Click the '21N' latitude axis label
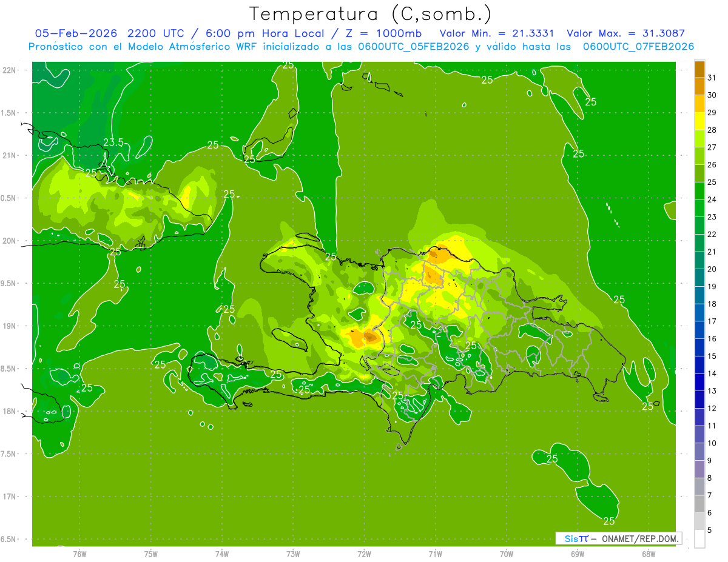 [10, 156]
